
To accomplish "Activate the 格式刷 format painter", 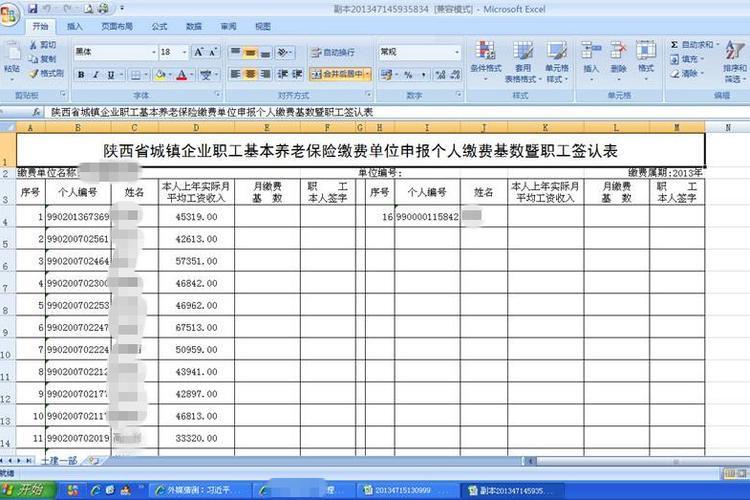I will point(46,73).
